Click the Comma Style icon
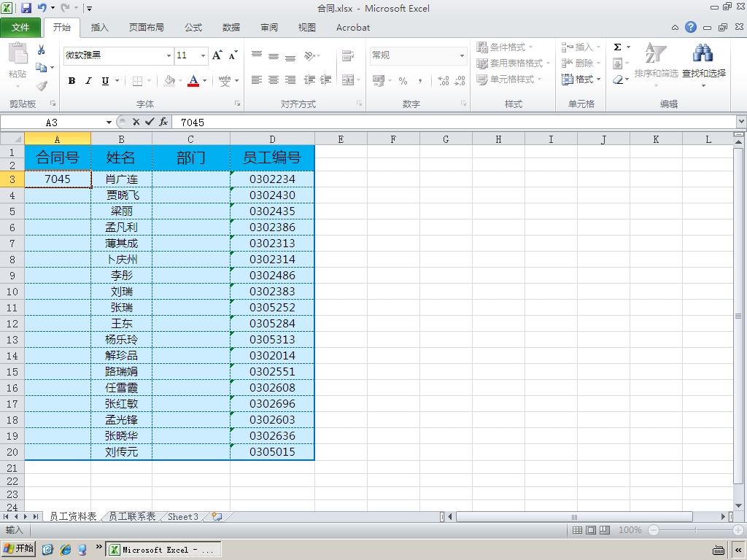The height and width of the screenshot is (560, 747). (419, 80)
